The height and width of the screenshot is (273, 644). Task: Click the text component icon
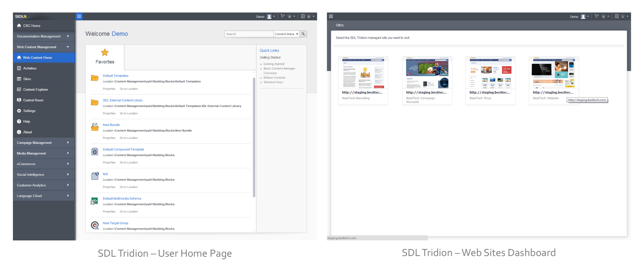95,176
